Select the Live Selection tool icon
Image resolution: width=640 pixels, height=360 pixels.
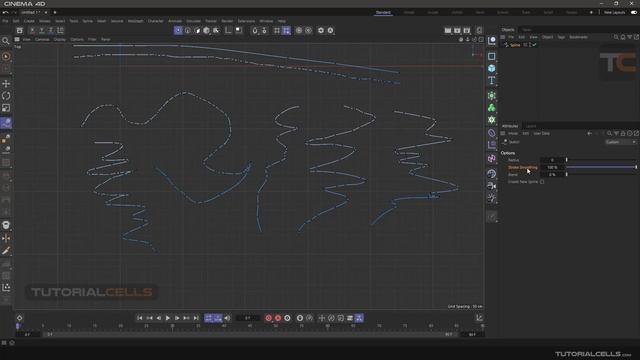pos(6,56)
